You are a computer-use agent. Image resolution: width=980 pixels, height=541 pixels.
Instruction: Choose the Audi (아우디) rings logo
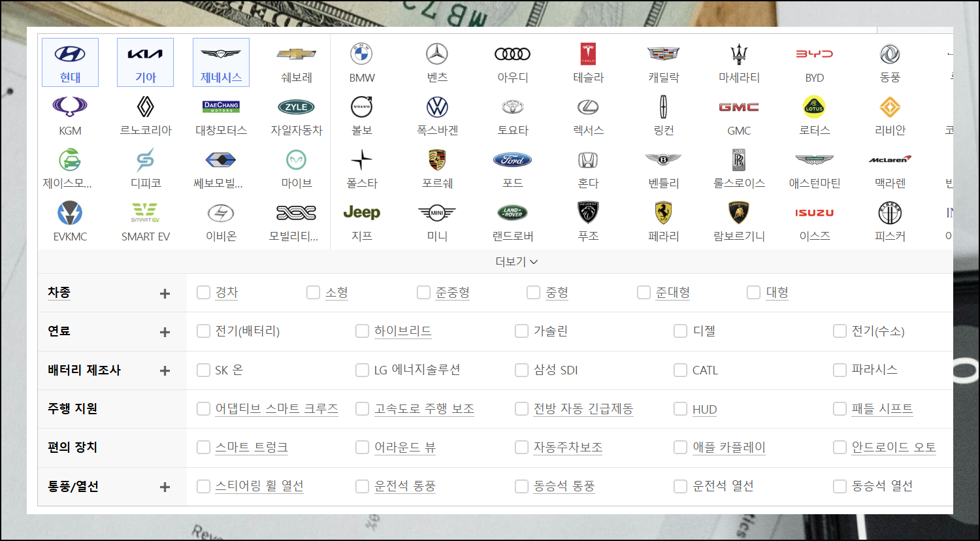(x=513, y=54)
